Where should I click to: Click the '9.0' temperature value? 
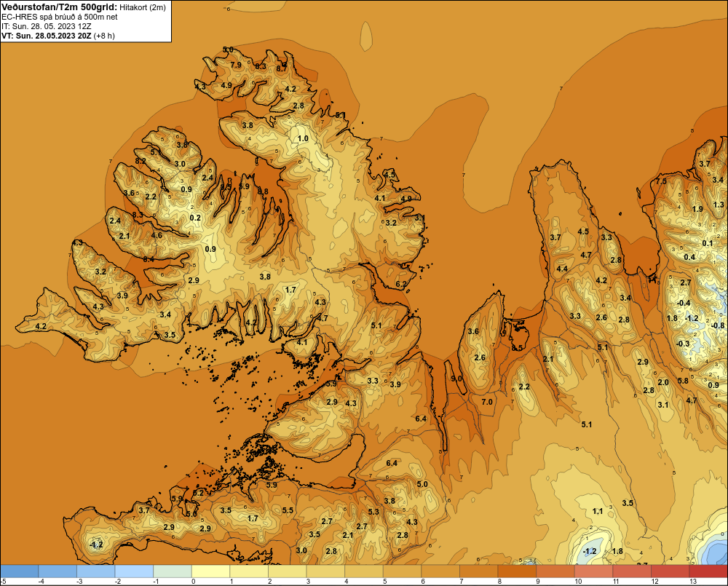coord(457,379)
